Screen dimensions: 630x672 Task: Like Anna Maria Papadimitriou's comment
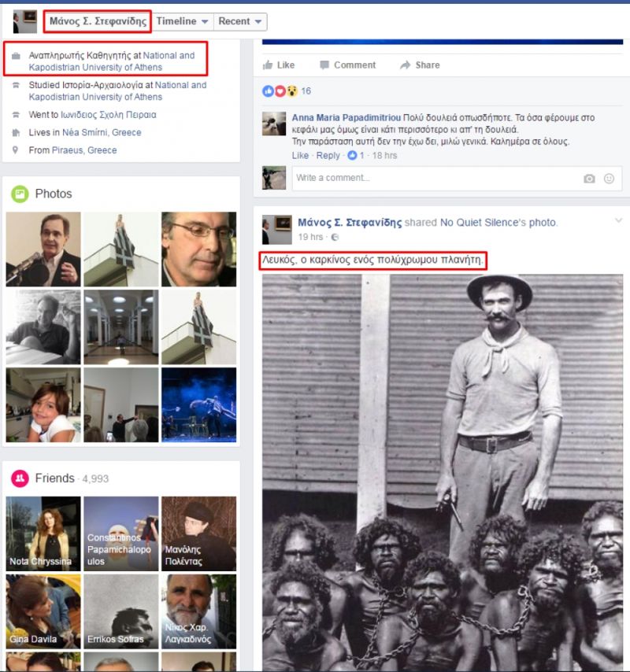pyautogui.click(x=300, y=156)
